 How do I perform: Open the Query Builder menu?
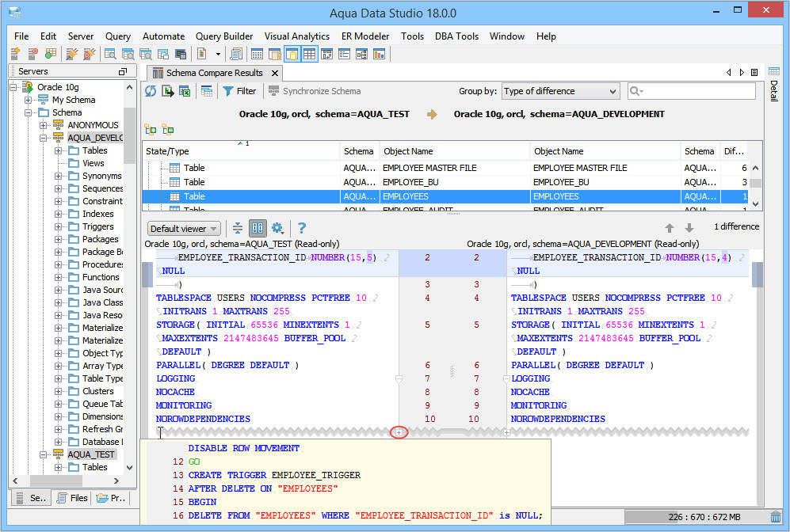(224, 36)
